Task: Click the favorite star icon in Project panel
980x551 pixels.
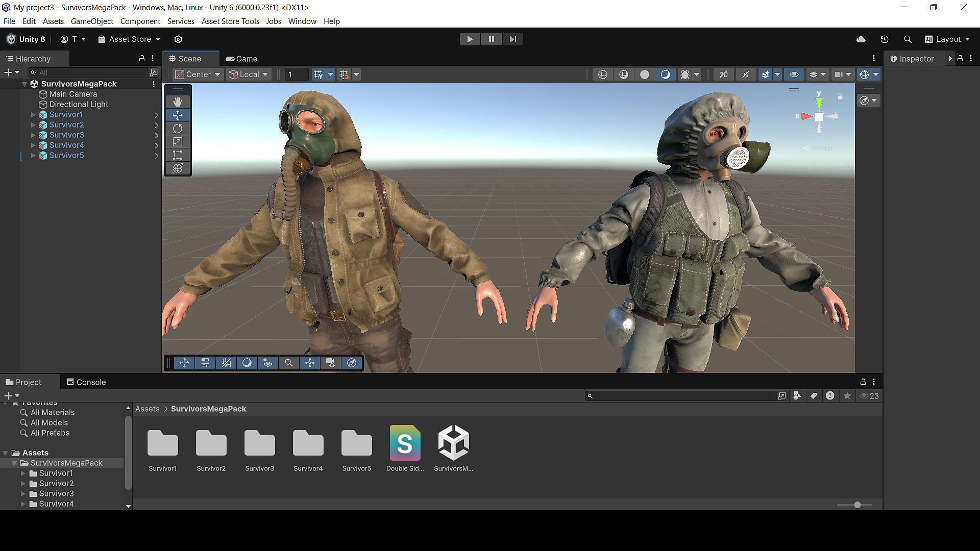Action: (847, 396)
